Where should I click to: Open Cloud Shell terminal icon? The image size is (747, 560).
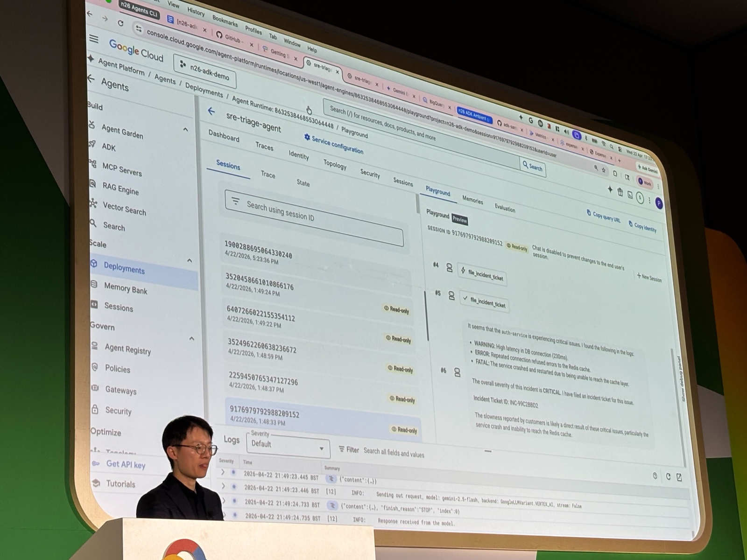630,195
